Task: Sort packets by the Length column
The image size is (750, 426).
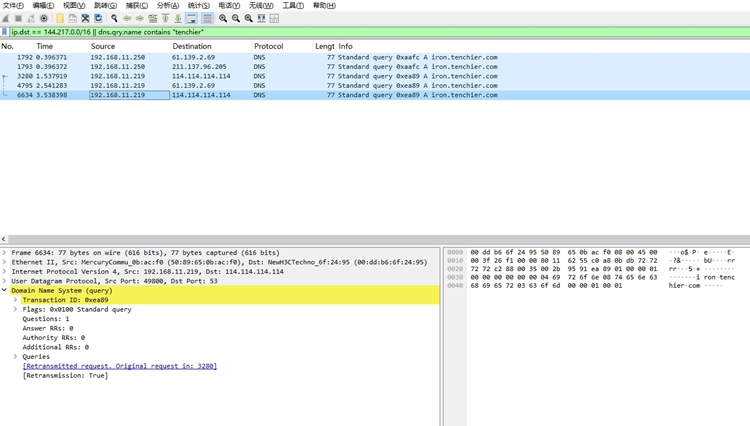Action: (x=324, y=46)
